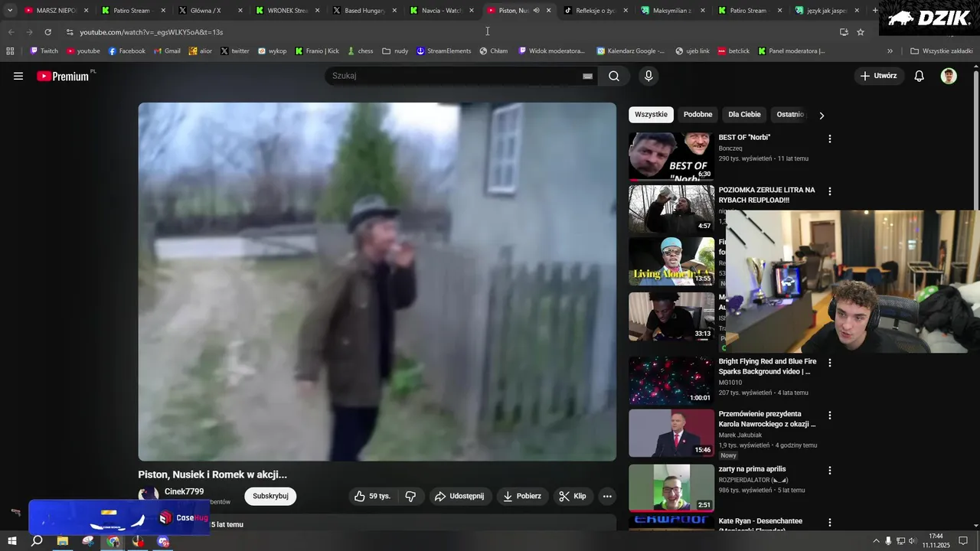Open the chess bookmark
980x551 pixels.
point(360,51)
